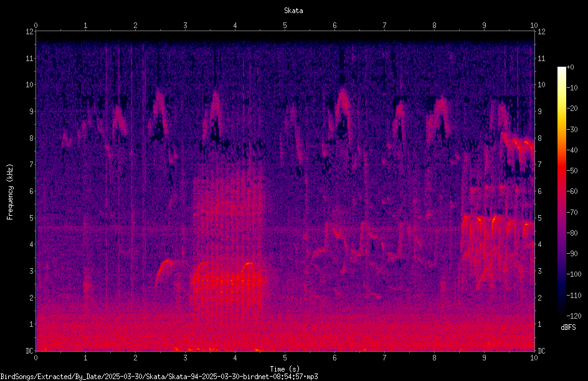588x381 pixels.
Task: Click the '+0' colorbar value
Action: 570,67
